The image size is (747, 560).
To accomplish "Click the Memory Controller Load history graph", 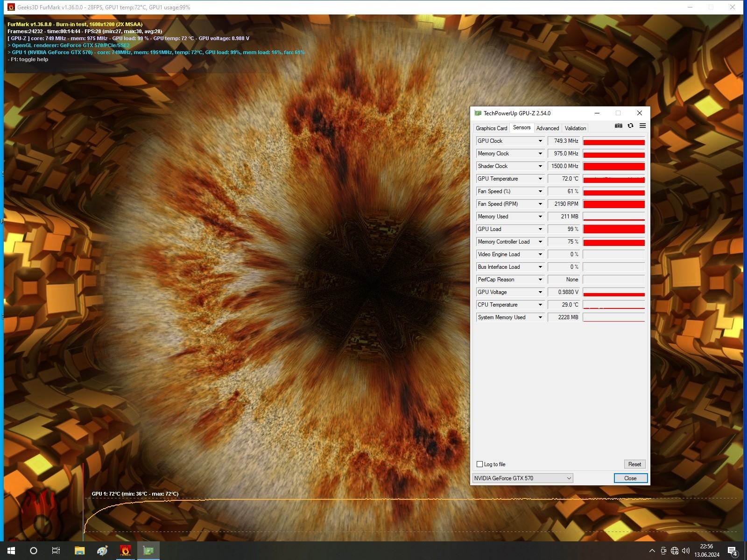I will click(613, 242).
